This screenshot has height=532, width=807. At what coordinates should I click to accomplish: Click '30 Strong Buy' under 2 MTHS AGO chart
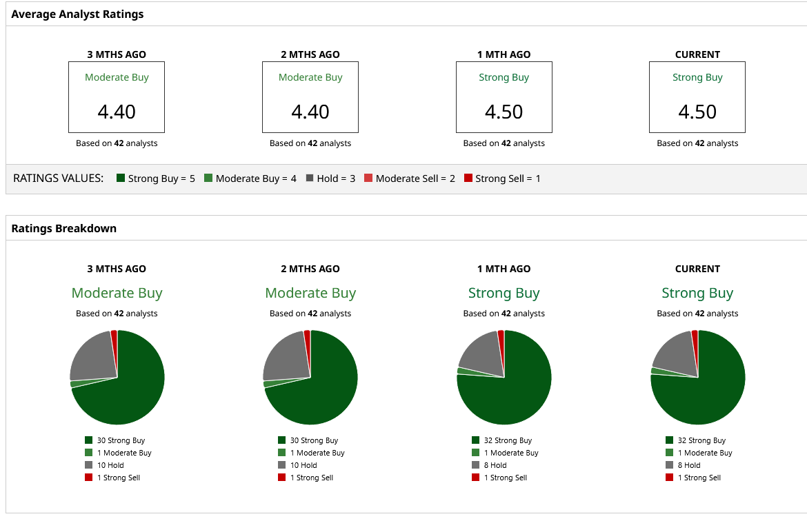[x=308, y=440]
